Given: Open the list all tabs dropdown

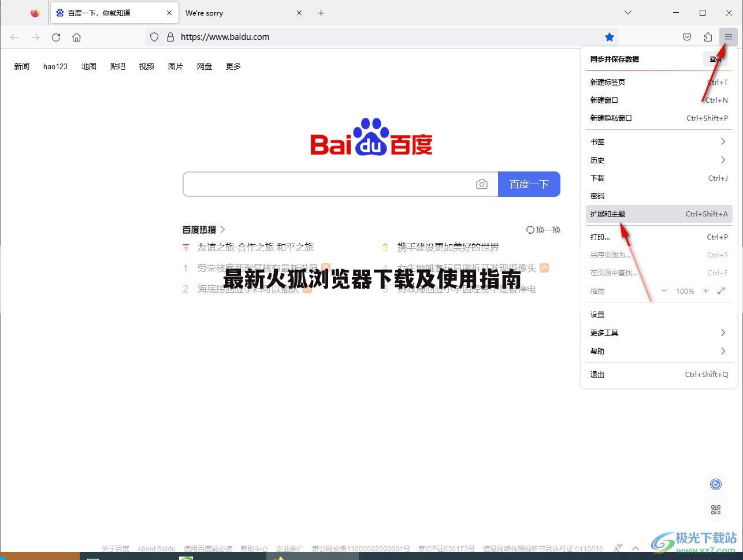Looking at the screenshot, I should click(x=628, y=13).
